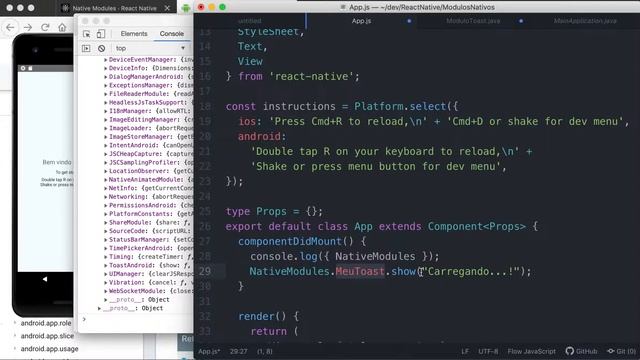640x360 pixels.
Task: Expand the ExceptionsManager entry
Action: pyautogui.click(x=106, y=85)
